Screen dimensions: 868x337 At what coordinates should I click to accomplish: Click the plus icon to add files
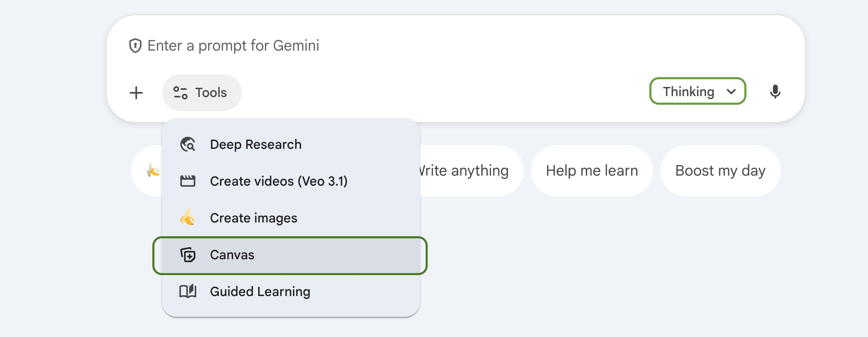coord(136,93)
